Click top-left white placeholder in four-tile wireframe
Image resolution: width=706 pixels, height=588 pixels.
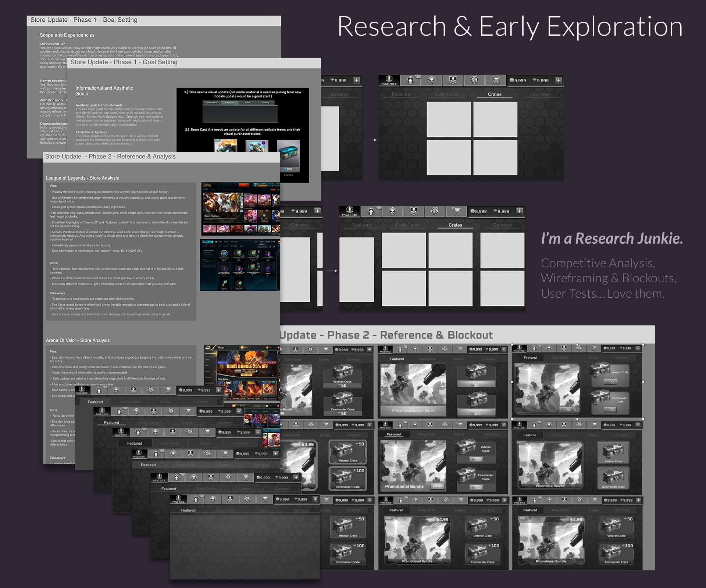click(x=449, y=119)
